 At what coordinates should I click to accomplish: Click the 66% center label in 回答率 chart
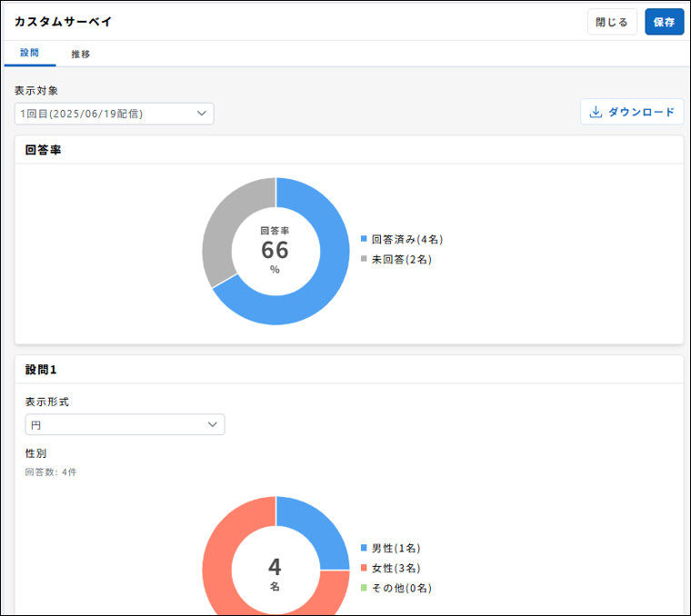[275, 250]
